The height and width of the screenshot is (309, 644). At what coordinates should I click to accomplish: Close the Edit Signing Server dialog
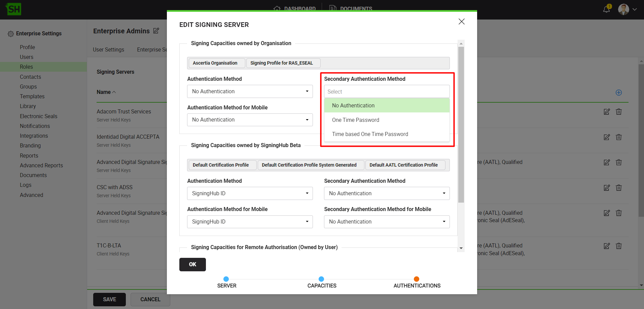pyautogui.click(x=461, y=22)
